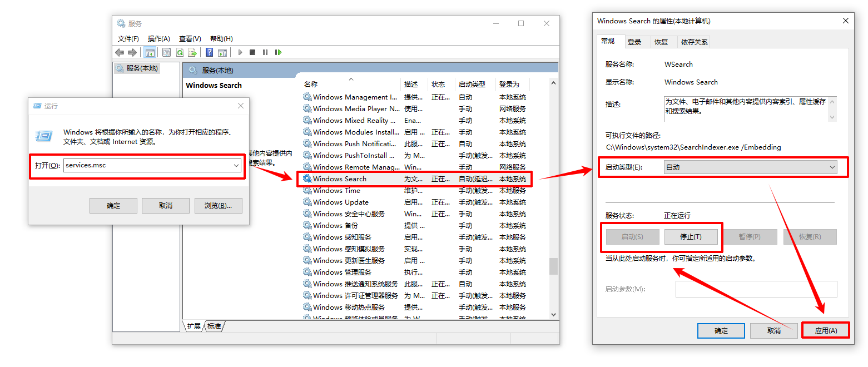Screen dimensions: 868x367
Task: Click the Forward arrow in Services toolbar
Action: coord(132,52)
